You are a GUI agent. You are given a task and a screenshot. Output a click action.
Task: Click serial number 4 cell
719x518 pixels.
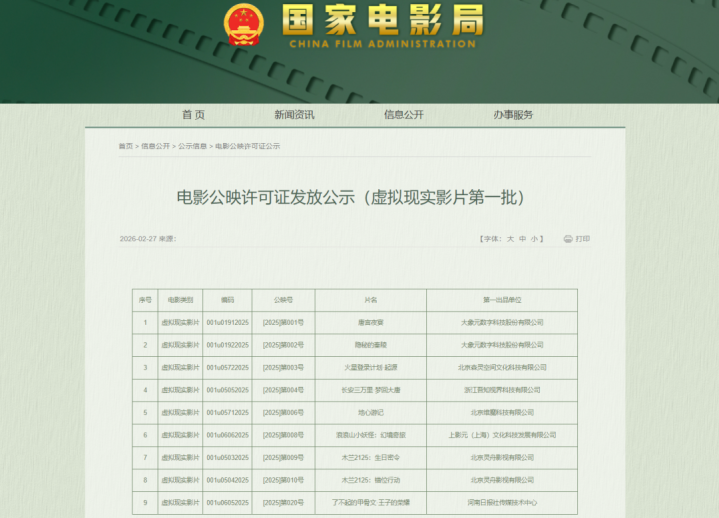[x=145, y=390]
